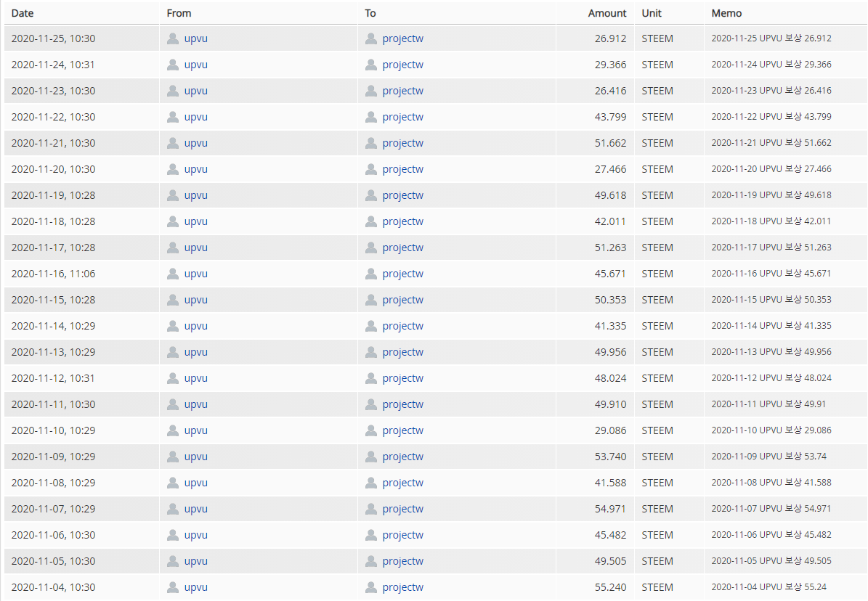This screenshot has width=868, height=601.
Task: Click recipient avatar icon in 2020-11-04 row
Action: click(371, 587)
